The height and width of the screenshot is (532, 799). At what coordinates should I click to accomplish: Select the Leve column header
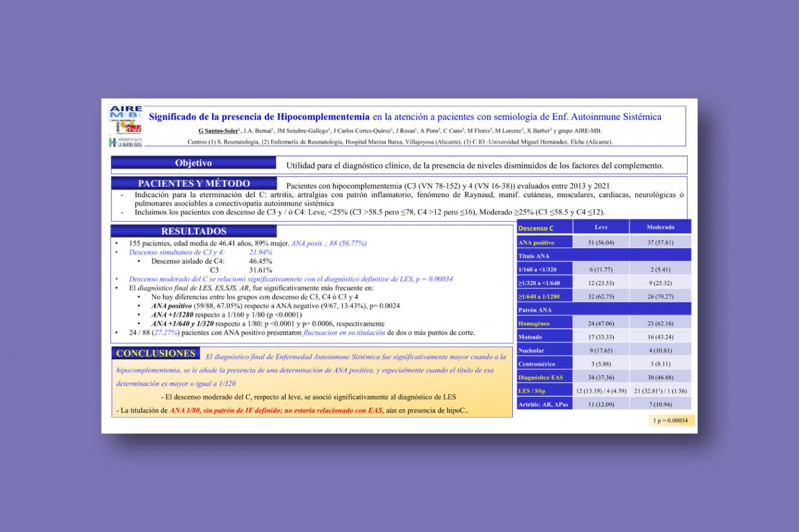pyautogui.click(x=602, y=227)
